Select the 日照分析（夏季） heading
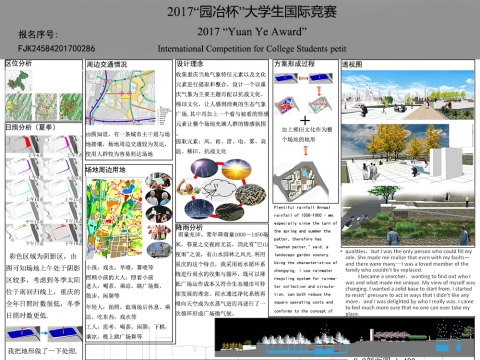 (x=31, y=127)
